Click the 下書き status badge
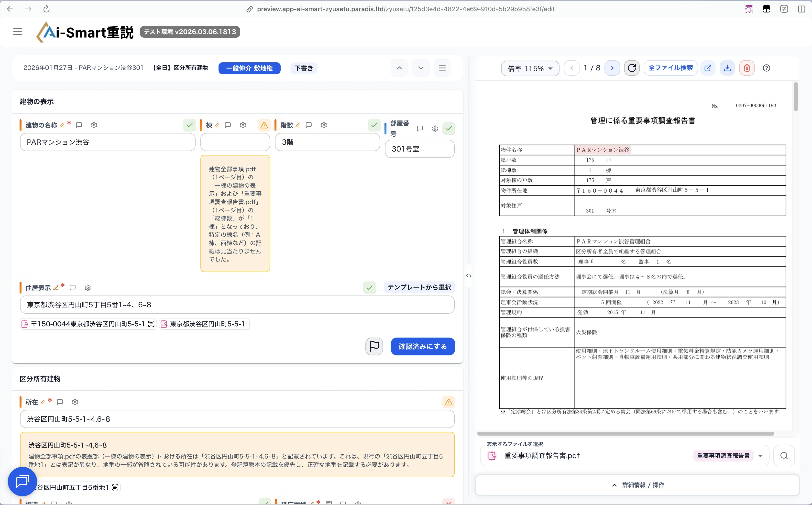This screenshot has width=812, height=505. [x=304, y=68]
